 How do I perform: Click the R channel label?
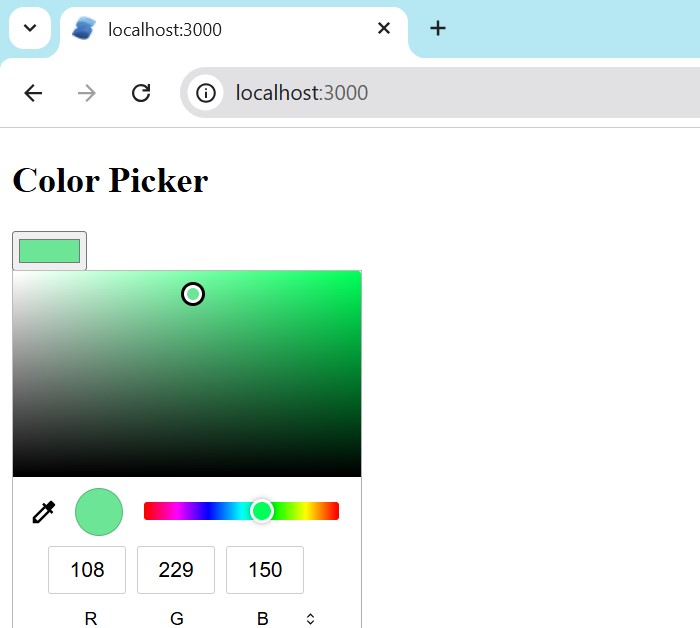pyautogui.click(x=91, y=619)
